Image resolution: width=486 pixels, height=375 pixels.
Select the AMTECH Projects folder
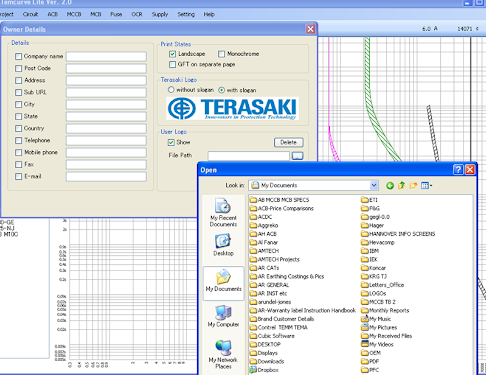coord(275,259)
